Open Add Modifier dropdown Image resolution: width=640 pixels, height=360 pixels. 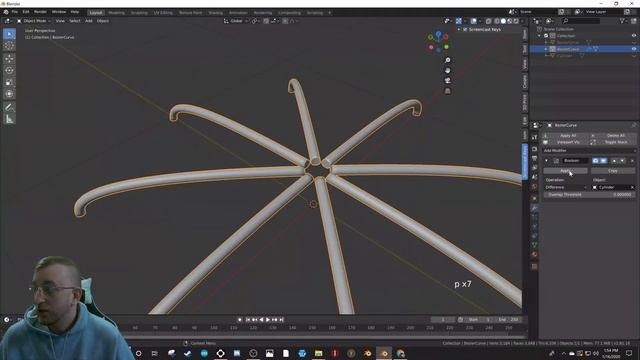[589, 151]
